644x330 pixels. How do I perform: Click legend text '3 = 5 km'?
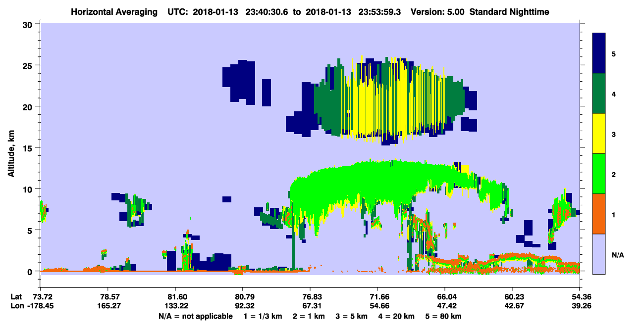pos(352,316)
